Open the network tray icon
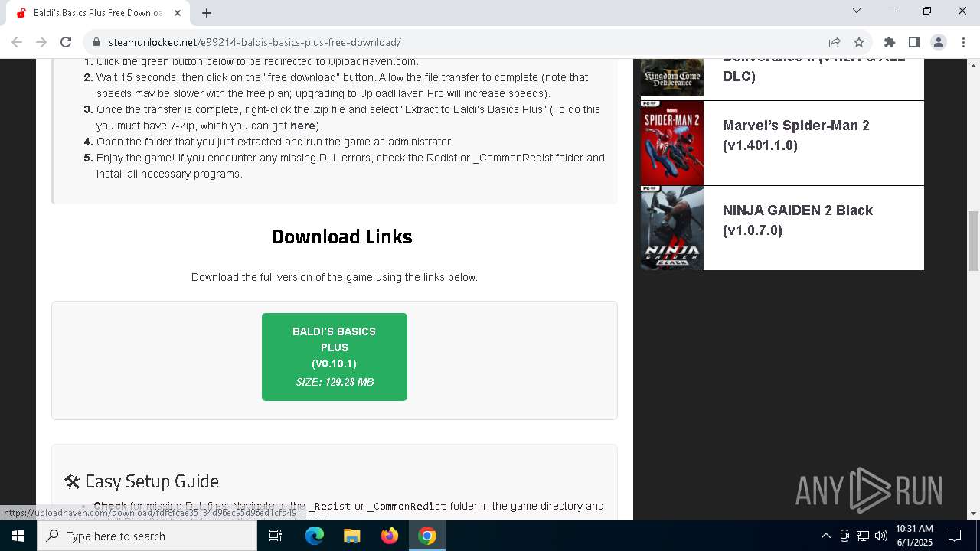The height and width of the screenshot is (551, 980). 863,536
